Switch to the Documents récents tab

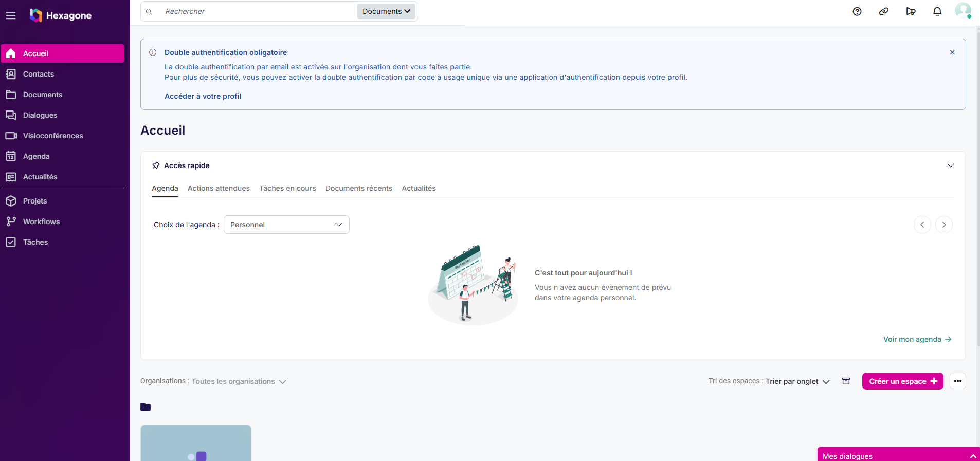tap(359, 188)
